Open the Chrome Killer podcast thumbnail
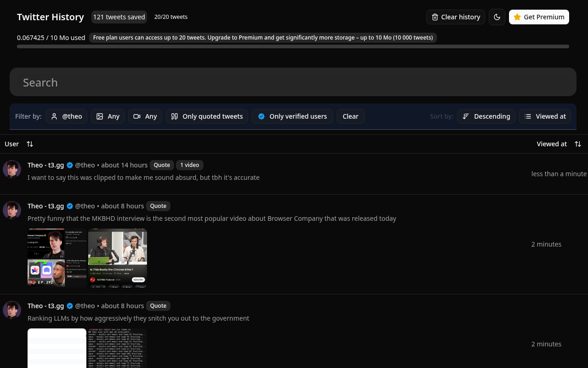Image resolution: width=588 pixels, height=368 pixels. click(118, 258)
